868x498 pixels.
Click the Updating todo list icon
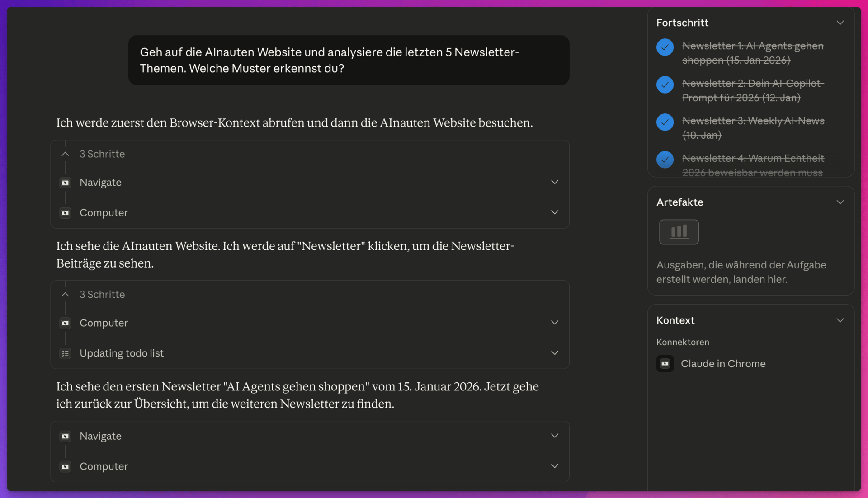(x=66, y=353)
